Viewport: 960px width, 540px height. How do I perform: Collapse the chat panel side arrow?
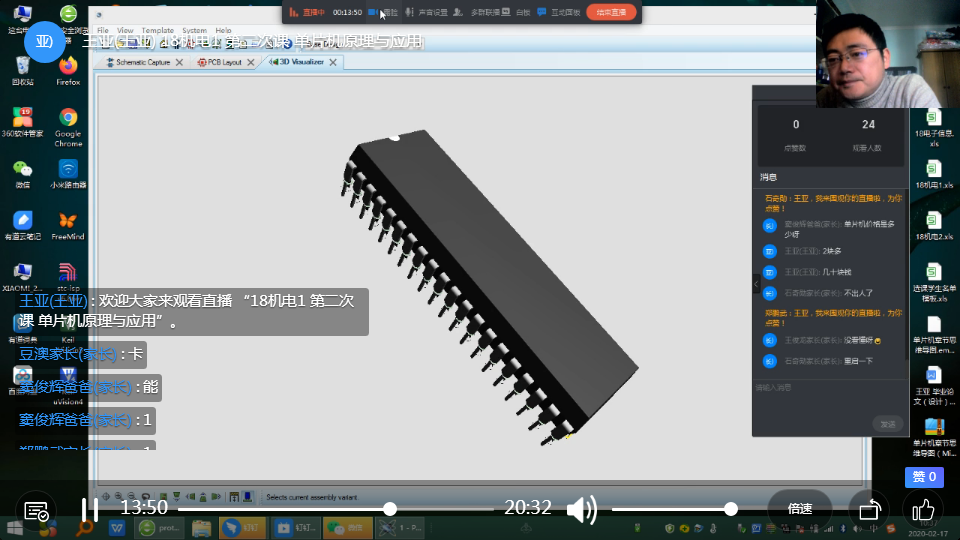click(x=756, y=284)
